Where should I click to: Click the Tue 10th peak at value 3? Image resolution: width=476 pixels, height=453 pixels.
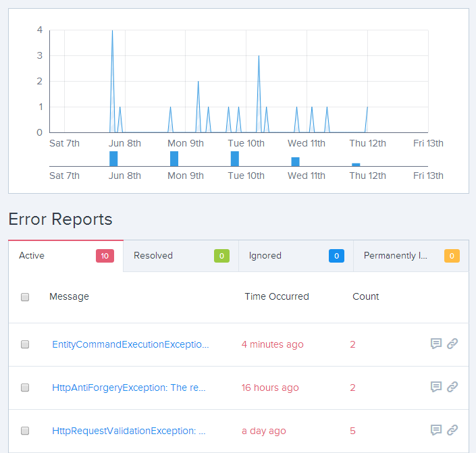pos(259,56)
